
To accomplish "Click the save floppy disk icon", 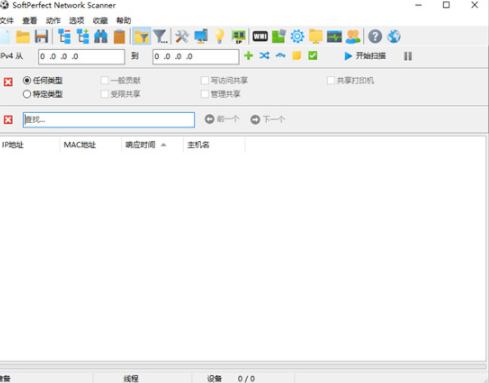I will 42,37.
